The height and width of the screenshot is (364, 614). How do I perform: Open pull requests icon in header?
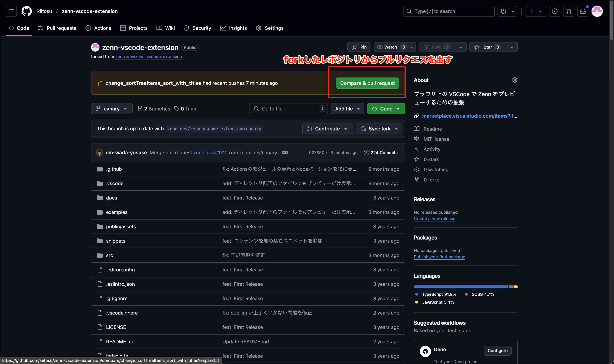(x=569, y=11)
